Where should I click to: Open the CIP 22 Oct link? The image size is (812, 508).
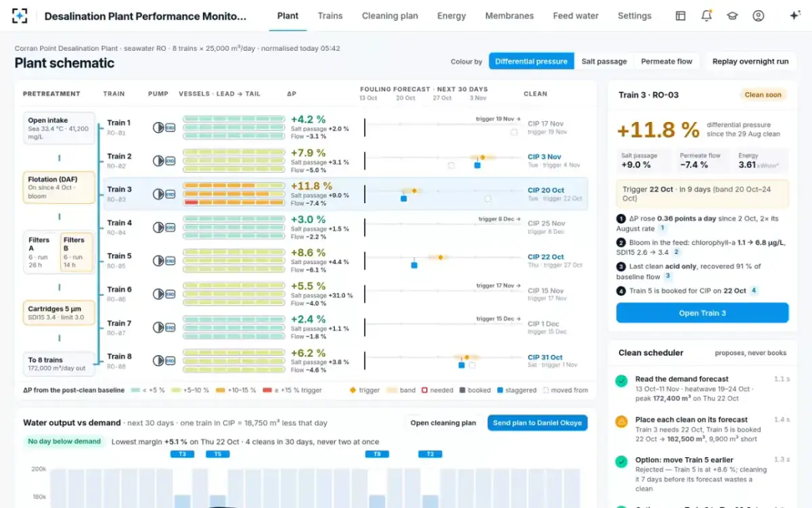546,257
